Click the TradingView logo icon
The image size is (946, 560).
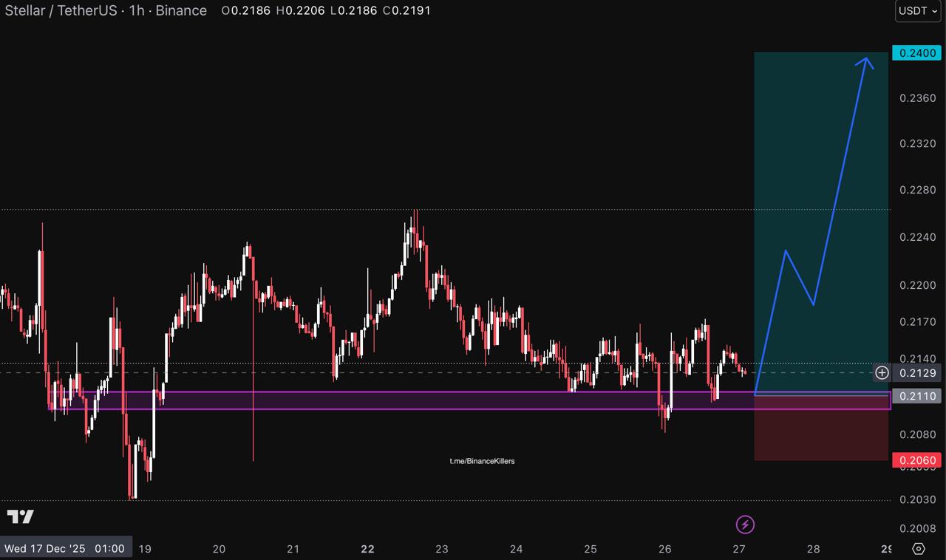pos(21,516)
